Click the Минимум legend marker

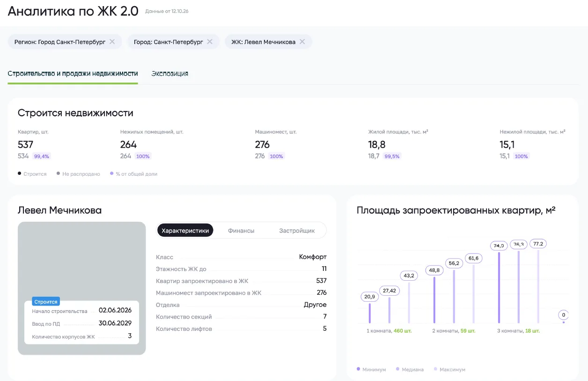[x=358, y=369]
